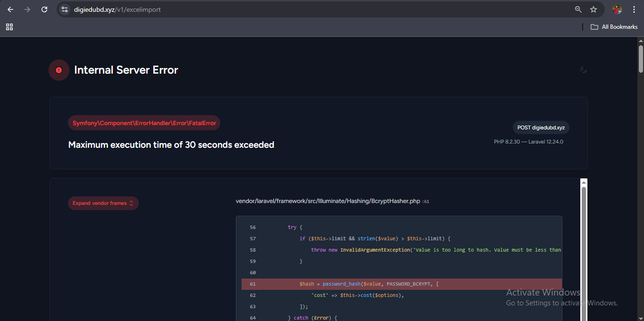Open site information icon in address bar
Image resolution: width=644 pixels, height=321 pixels.
pyautogui.click(x=65, y=9)
